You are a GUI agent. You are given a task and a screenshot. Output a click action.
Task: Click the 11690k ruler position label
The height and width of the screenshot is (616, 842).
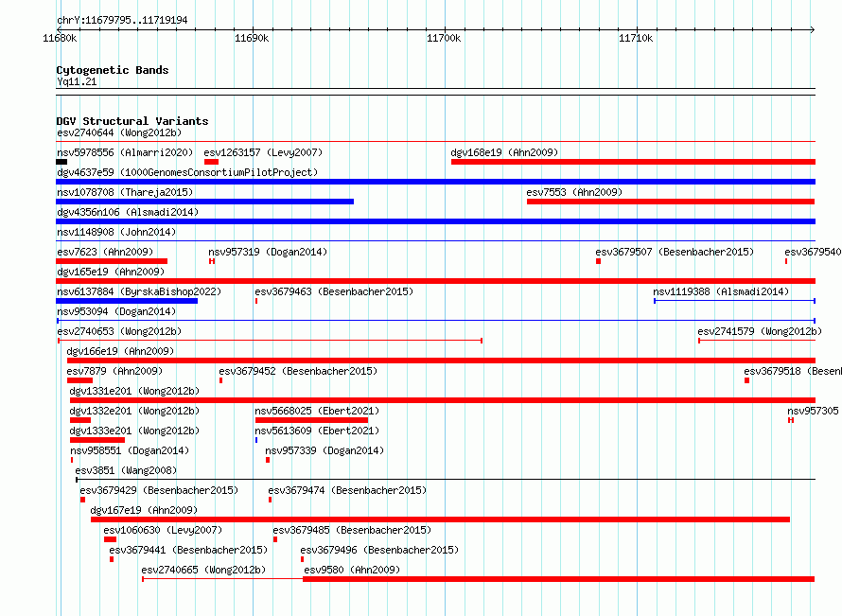pyautogui.click(x=252, y=38)
